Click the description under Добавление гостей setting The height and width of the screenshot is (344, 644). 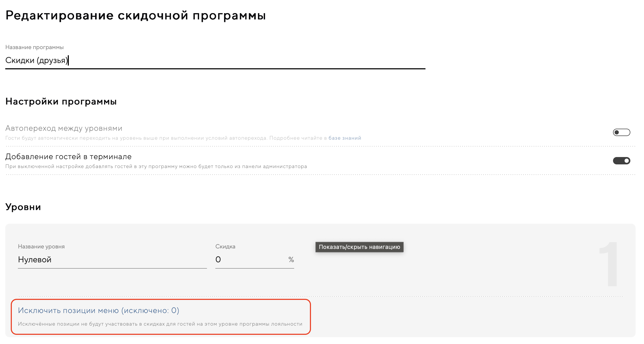[156, 166]
